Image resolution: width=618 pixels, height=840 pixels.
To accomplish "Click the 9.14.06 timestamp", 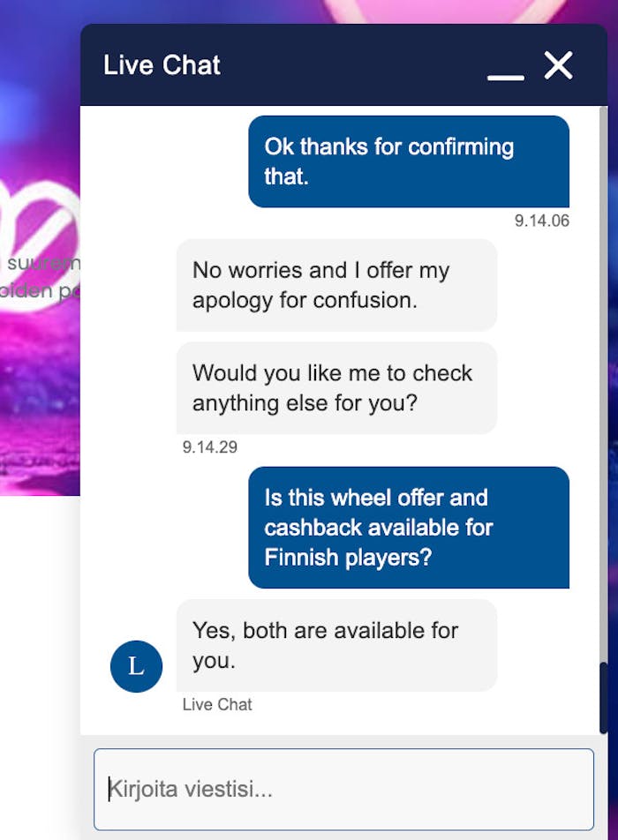I will pos(542,221).
